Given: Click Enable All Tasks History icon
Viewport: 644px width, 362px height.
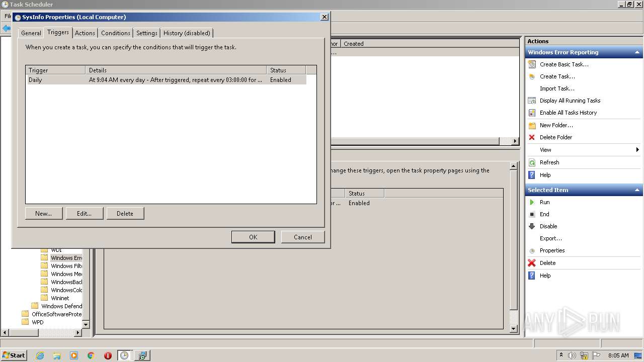Looking at the screenshot, I should point(532,113).
